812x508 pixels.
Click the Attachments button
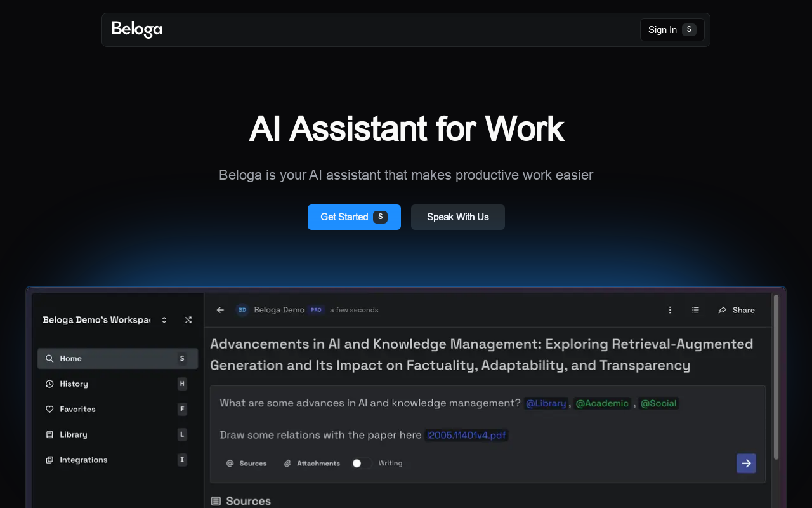pos(312,464)
